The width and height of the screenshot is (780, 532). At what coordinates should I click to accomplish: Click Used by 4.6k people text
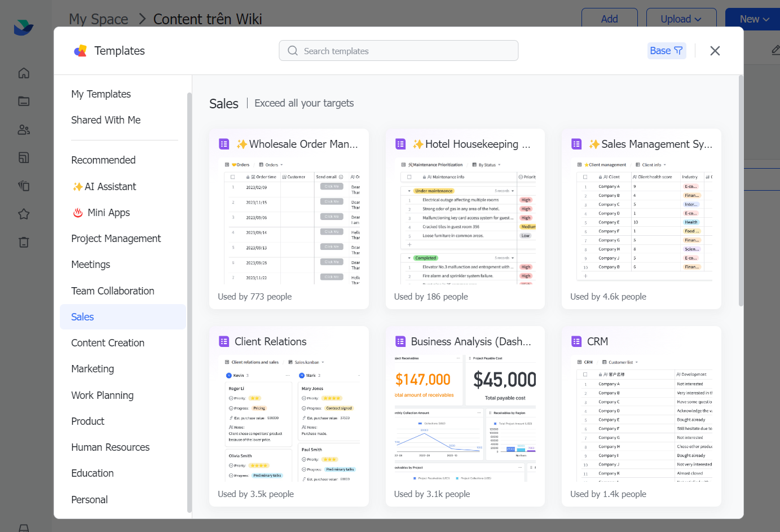[608, 297]
